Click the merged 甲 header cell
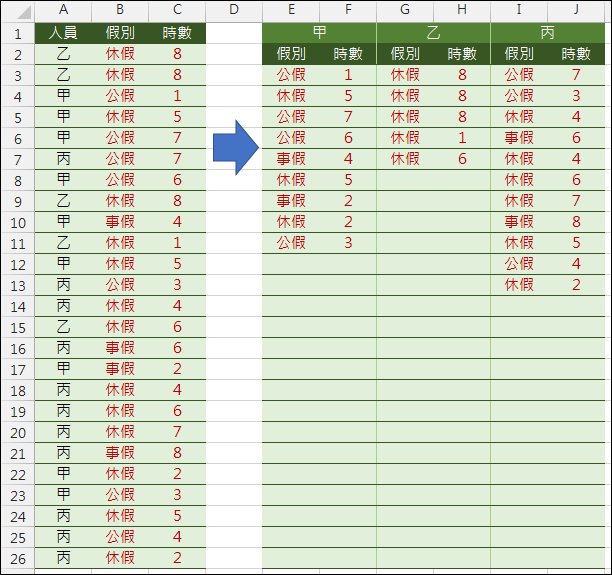The image size is (612, 575). click(319, 33)
